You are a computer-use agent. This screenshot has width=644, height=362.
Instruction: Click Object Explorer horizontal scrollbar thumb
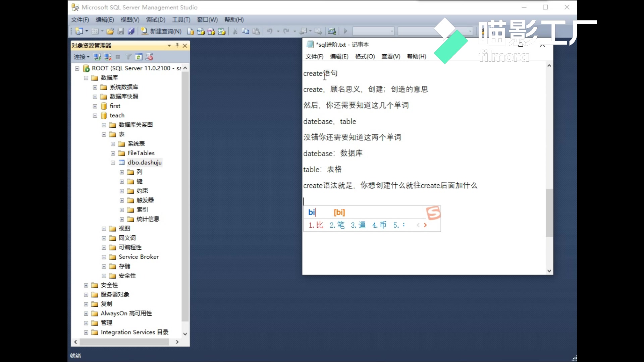pos(124,342)
